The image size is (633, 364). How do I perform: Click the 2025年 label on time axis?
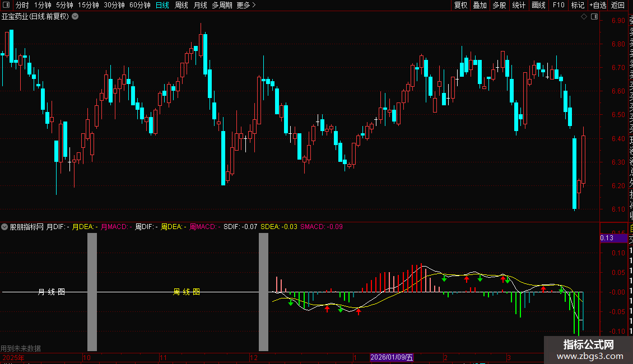click(13, 357)
